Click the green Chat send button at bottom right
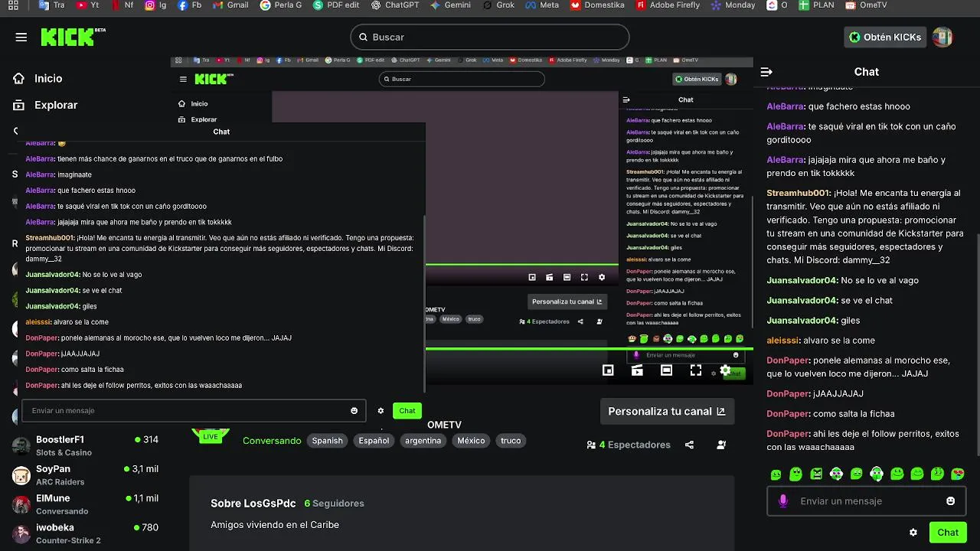The height and width of the screenshot is (551, 980). [947, 533]
